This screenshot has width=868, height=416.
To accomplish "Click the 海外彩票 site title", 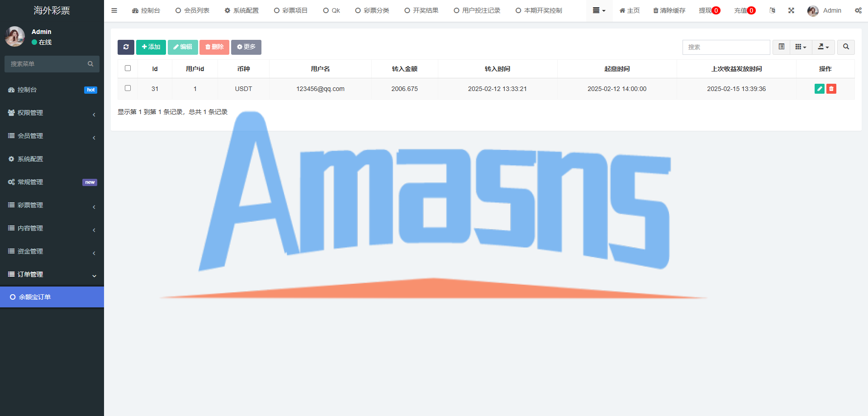I will (x=52, y=10).
